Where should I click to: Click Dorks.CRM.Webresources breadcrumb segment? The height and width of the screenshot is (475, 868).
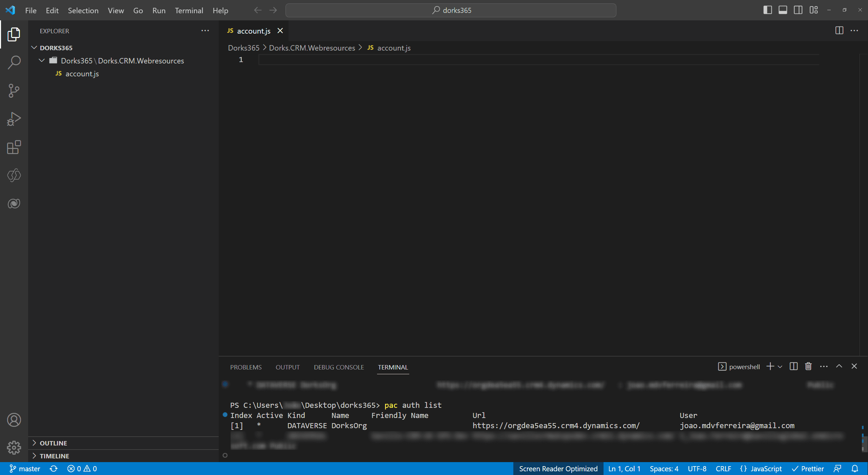pos(312,48)
